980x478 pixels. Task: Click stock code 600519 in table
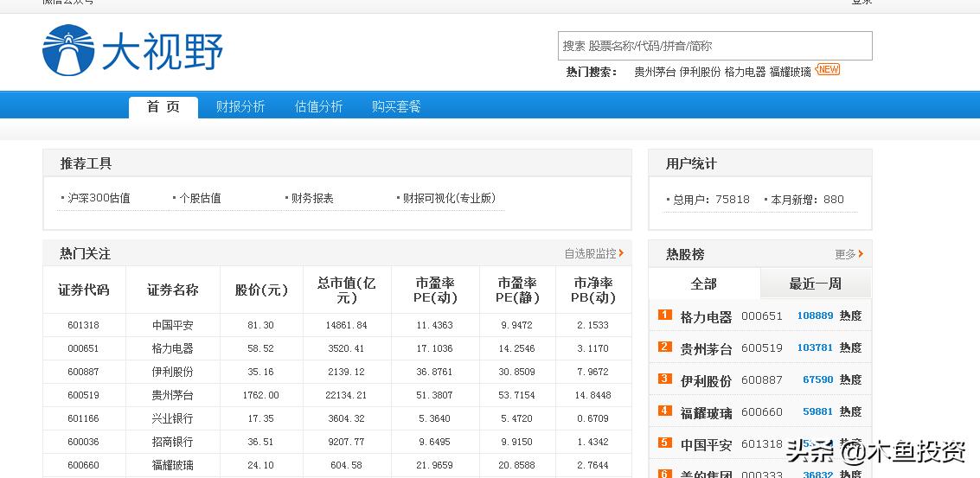coord(83,395)
